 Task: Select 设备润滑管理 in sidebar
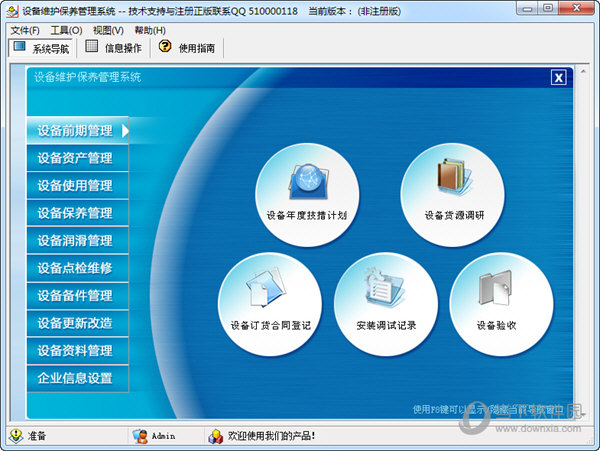pos(78,241)
